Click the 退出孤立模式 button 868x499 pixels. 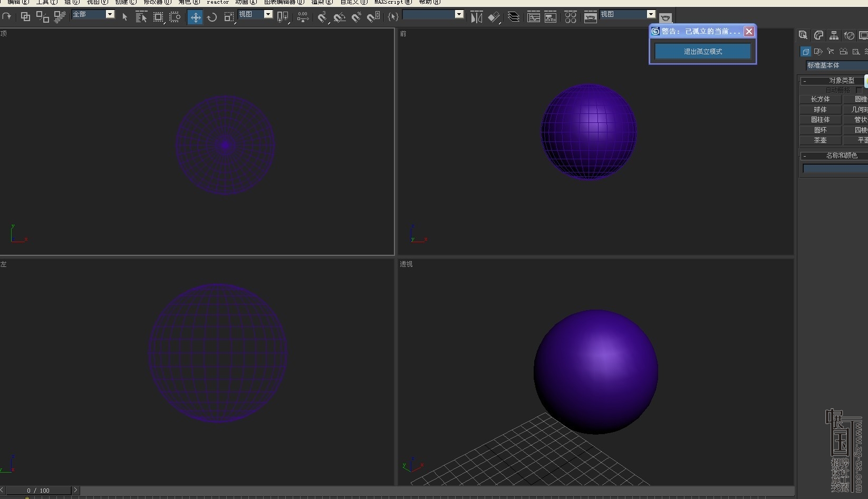point(703,51)
